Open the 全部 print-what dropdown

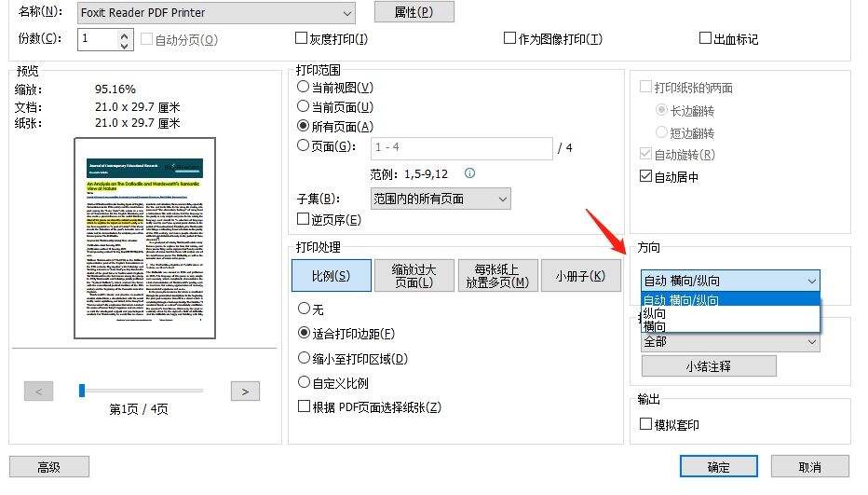tap(730, 342)
